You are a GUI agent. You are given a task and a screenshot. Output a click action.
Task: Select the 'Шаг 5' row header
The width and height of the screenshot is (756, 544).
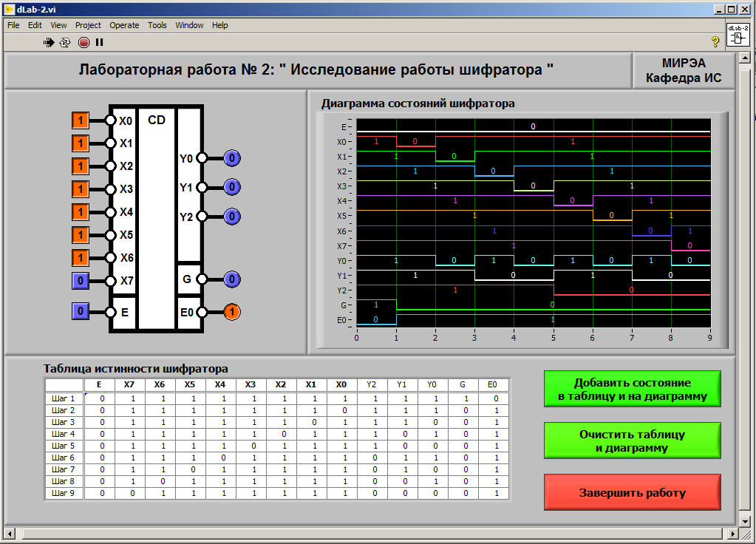pos(64,446)
